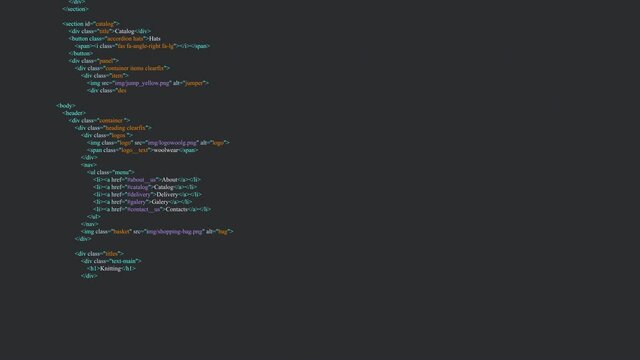Click the Catalog title div line
The image size is (640, 360).
coord(109,31)
